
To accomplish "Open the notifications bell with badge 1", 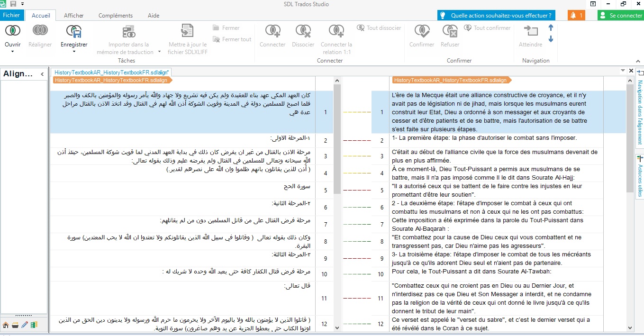I will point(576,15).
